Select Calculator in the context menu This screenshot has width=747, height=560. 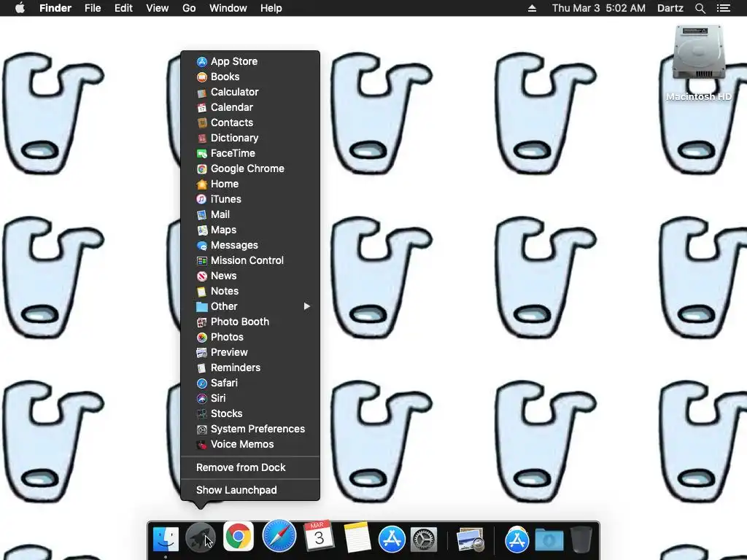point(250,92)
